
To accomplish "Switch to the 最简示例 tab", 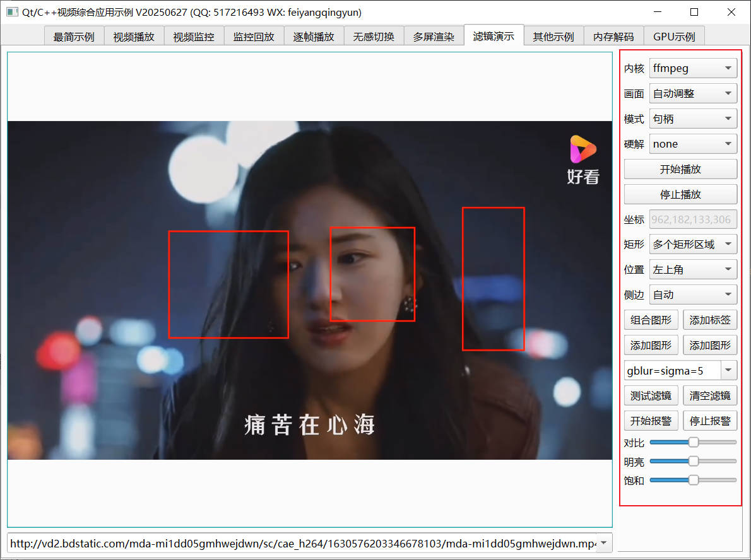I will tap(74, 37).
